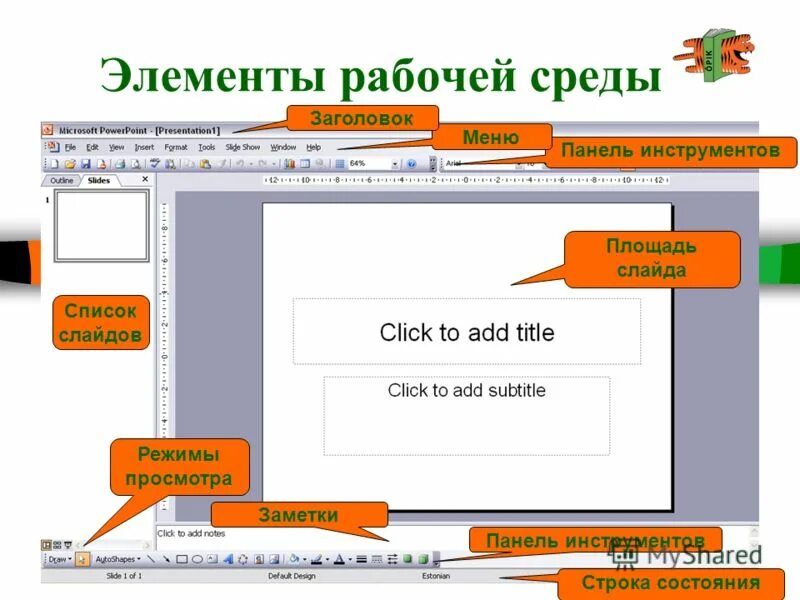The width and height of the screenshot is (800, 600).
Task: Apply Line Color brush swatch
Action: (x=316, y=559)
